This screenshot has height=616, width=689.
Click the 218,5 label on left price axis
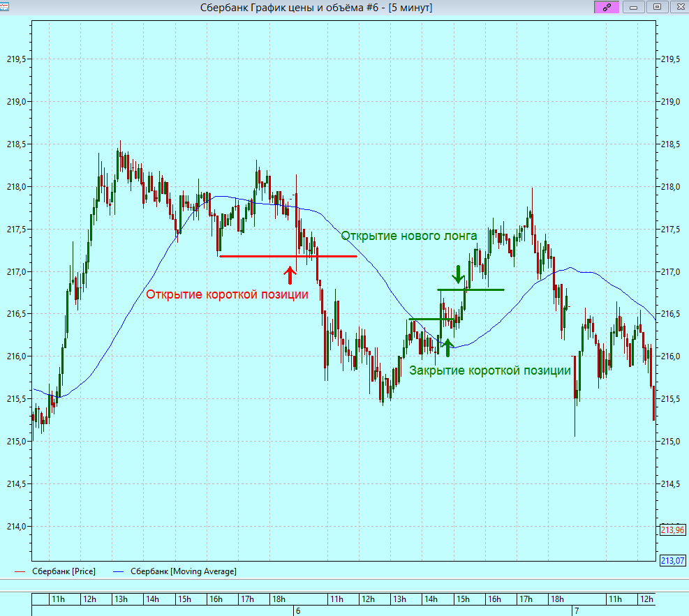16,144
